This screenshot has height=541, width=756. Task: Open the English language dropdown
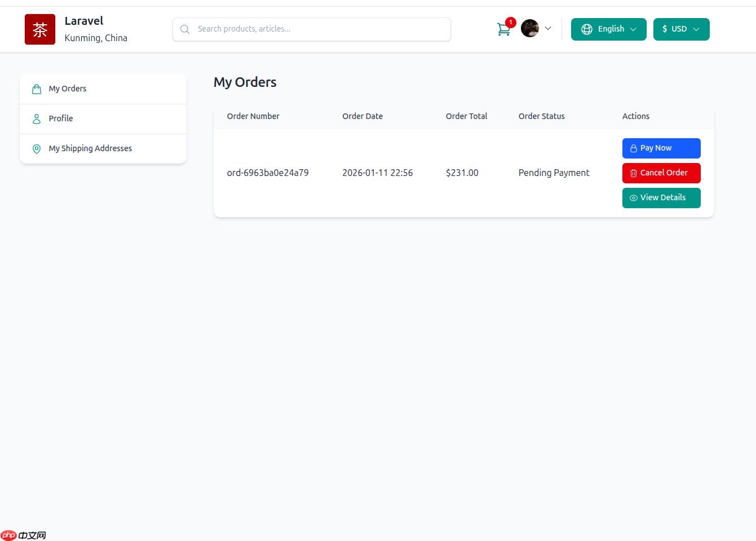[x=609, y=29]
